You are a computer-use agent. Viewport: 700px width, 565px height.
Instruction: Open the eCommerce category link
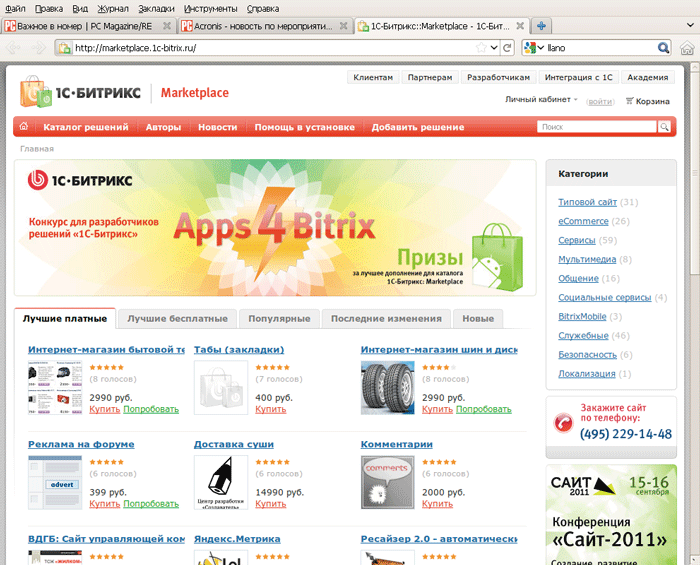tap(583, 221)
